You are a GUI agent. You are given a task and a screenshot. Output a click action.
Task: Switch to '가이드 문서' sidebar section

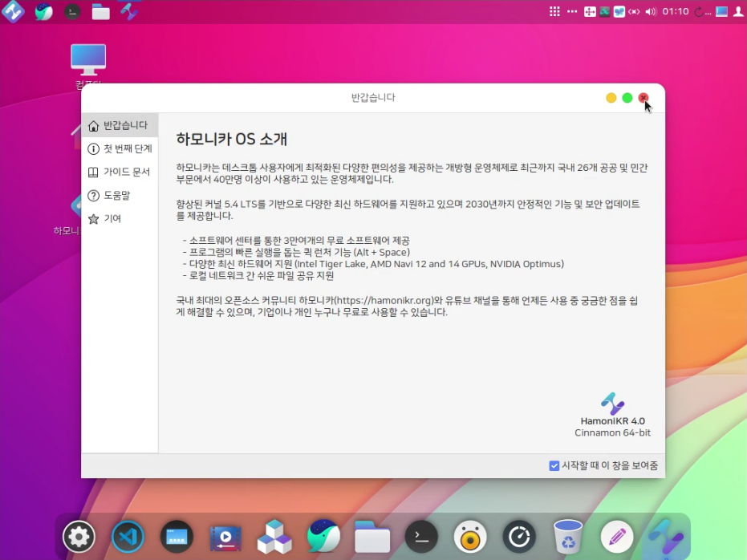tap(120, 172)
